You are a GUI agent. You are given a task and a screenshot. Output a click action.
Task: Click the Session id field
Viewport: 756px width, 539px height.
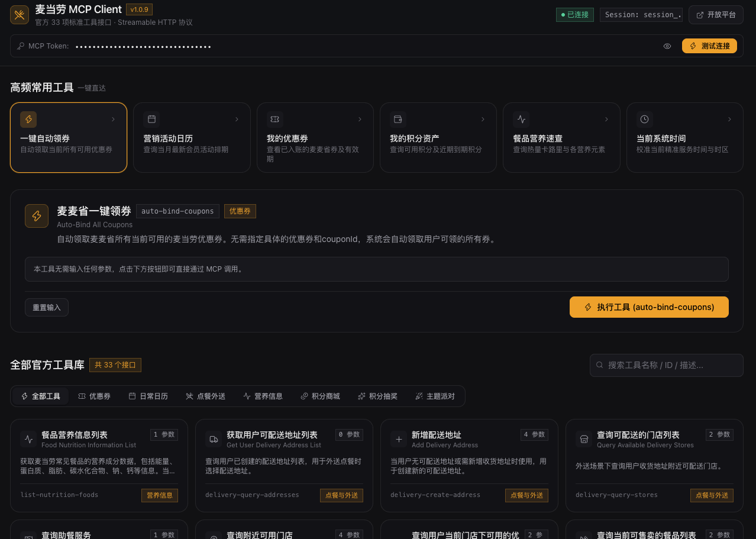tap(641, 15)
